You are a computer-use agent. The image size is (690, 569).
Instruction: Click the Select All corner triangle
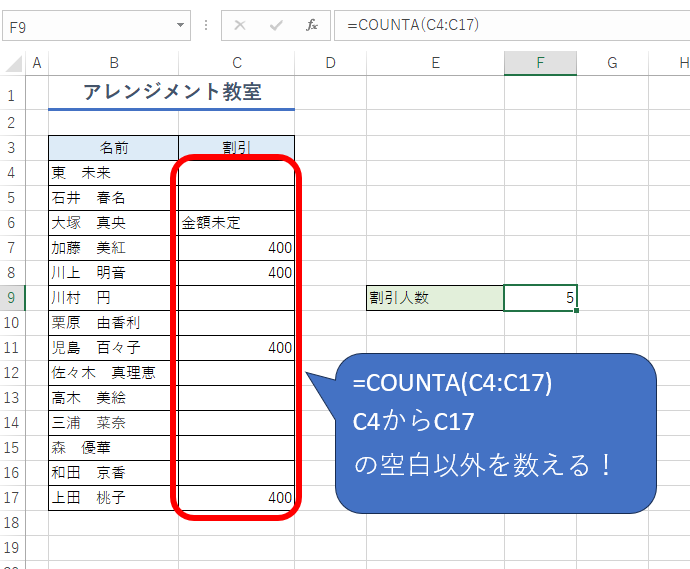[x=13, y=63]
